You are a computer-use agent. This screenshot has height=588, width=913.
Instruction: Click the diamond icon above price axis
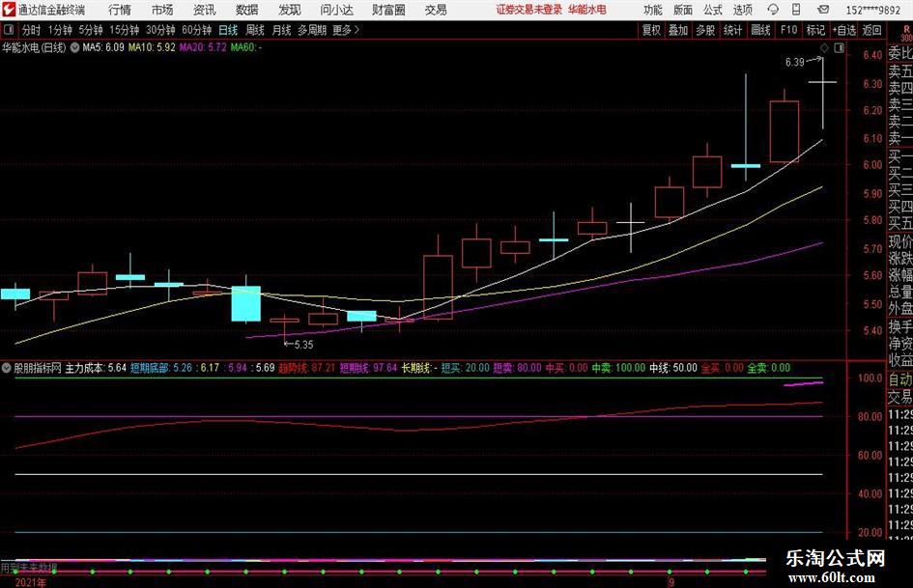pos(824,47)
